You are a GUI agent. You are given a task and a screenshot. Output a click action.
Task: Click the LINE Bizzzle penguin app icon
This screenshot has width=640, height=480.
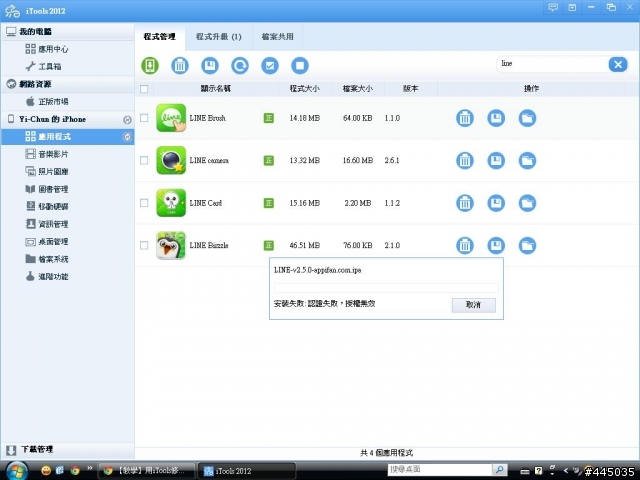point(171,245)
